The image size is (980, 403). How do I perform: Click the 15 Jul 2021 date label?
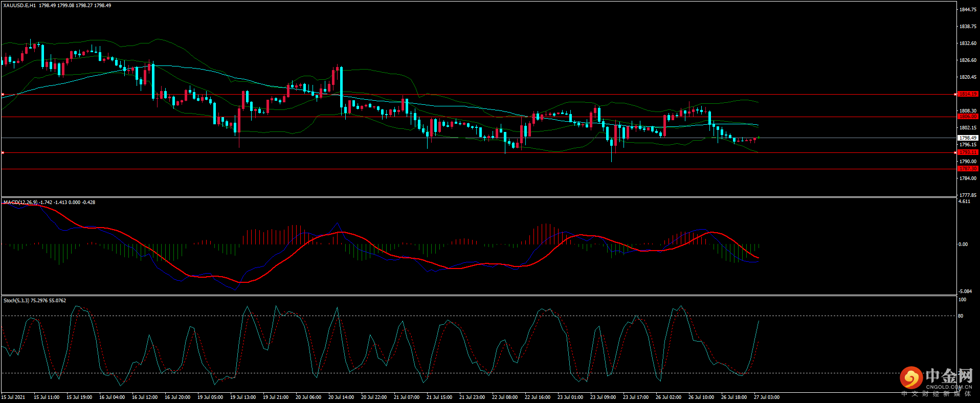[13, 397]
